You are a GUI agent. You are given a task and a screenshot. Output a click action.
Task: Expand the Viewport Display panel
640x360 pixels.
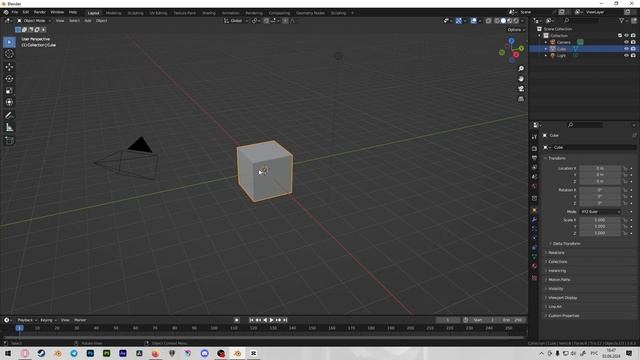(x=562, y=298)
